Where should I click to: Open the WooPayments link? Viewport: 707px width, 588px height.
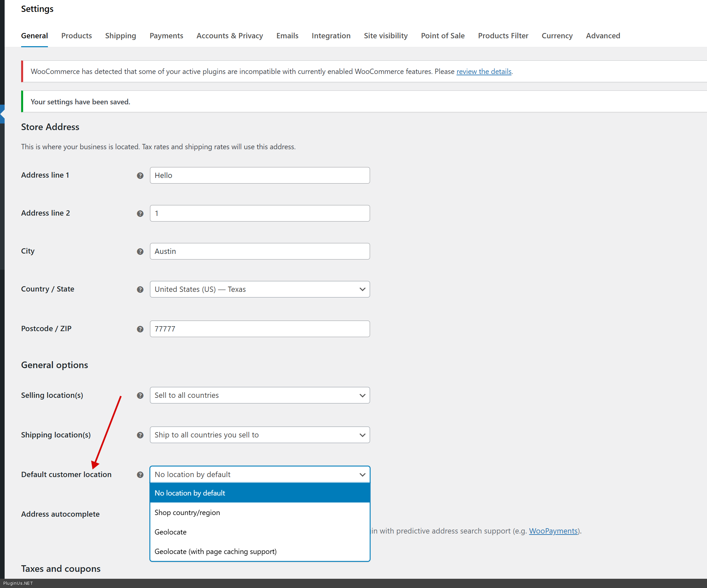click(553, 531)
